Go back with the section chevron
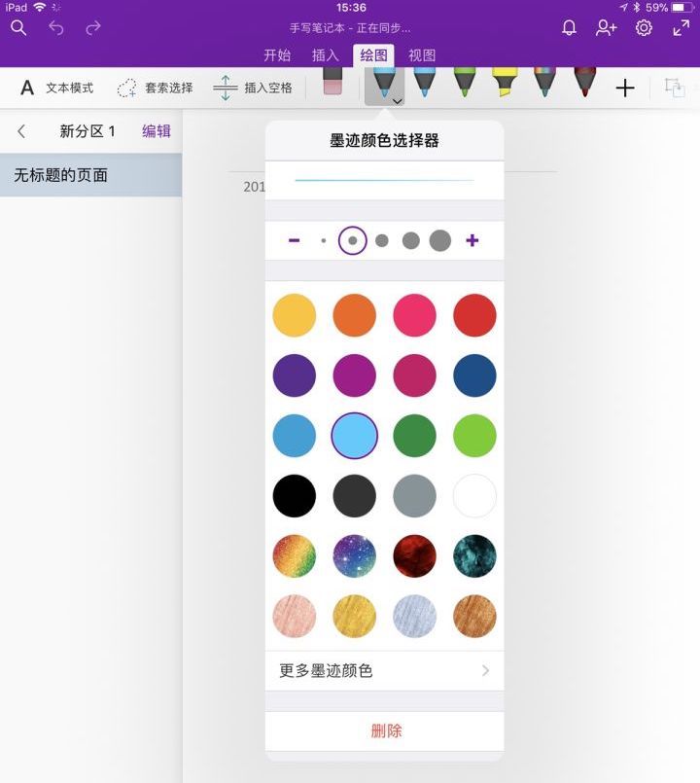 pyautogui.click(x=21, y=131)
